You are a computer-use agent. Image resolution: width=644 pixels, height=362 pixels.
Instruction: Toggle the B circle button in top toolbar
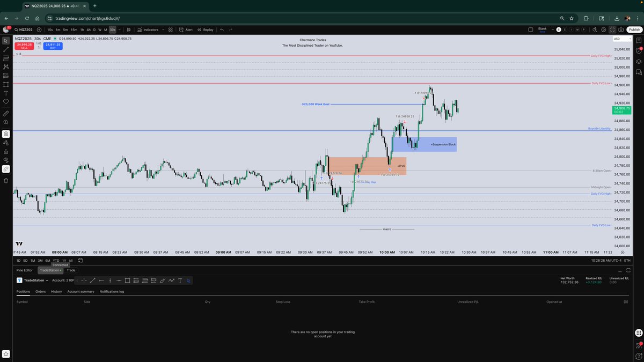coord(559,29)
